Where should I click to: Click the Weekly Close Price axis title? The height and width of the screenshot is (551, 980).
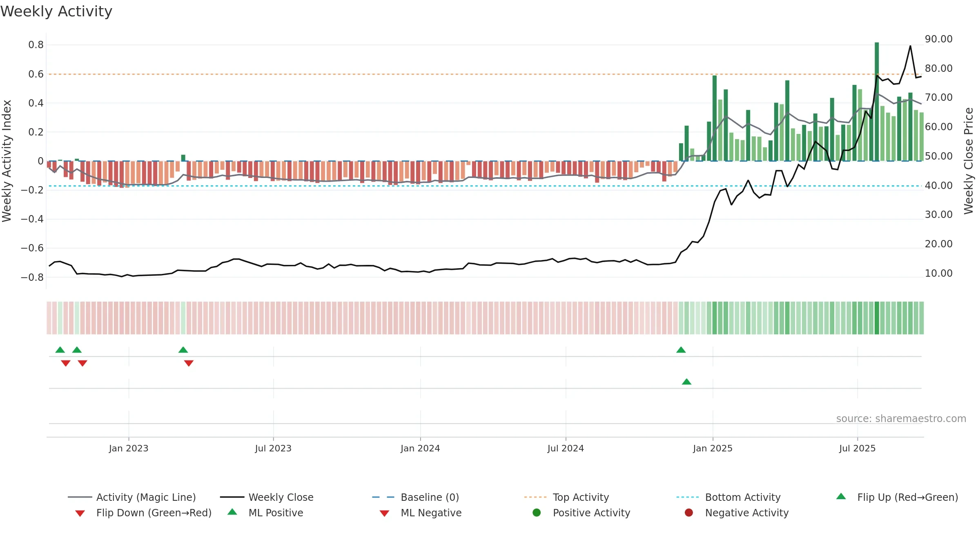969,161
